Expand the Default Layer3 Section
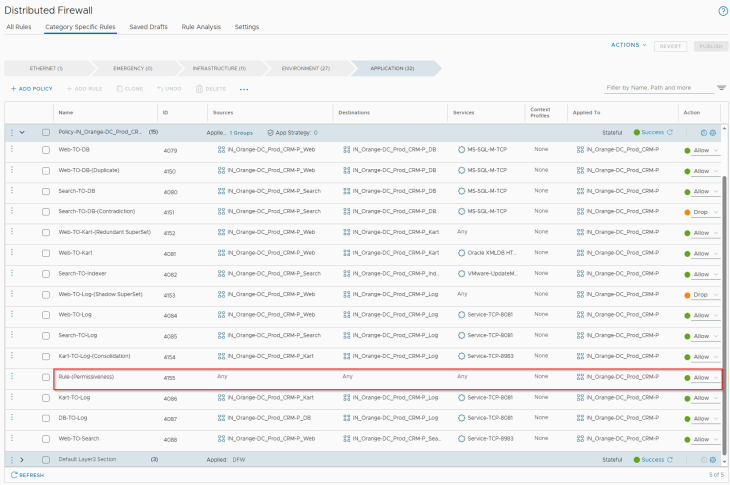Viewport: 730px width, 485px height. click(x=22, y=460)
